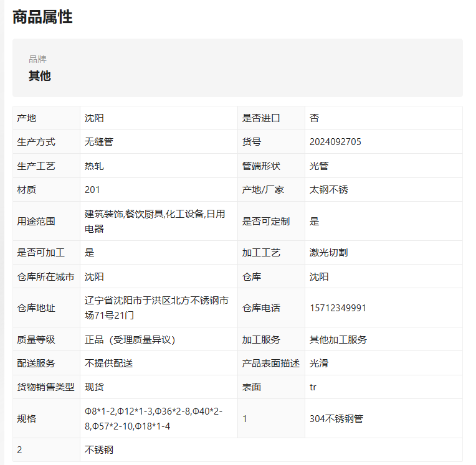This screenshot has height=465, width=476.
Task: Select the brand value 其他
Action: [39, 76]
